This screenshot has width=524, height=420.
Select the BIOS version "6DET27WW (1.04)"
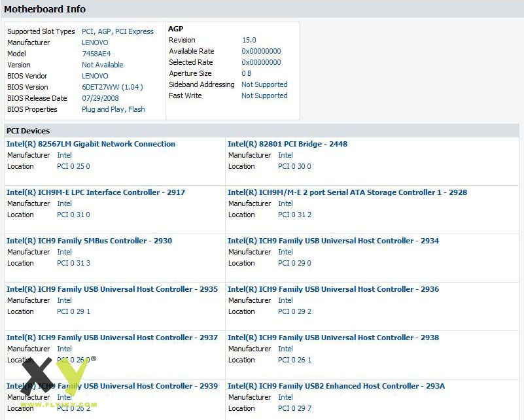[113, 87]
